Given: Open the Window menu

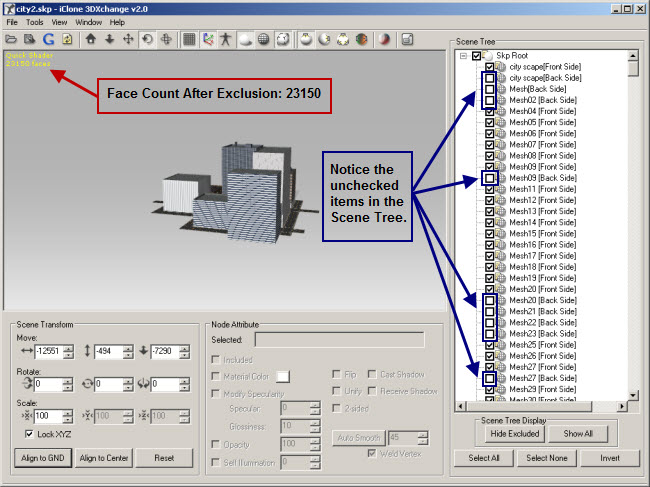Looking at the screenshot, I should coord(88,22).
